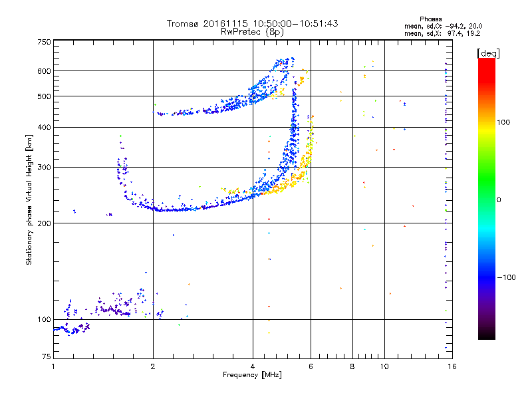Click the y-axis tick label '100'
The height and width of the screenshot is (399, 532).
pyautogui.click(x=45, y=319)
